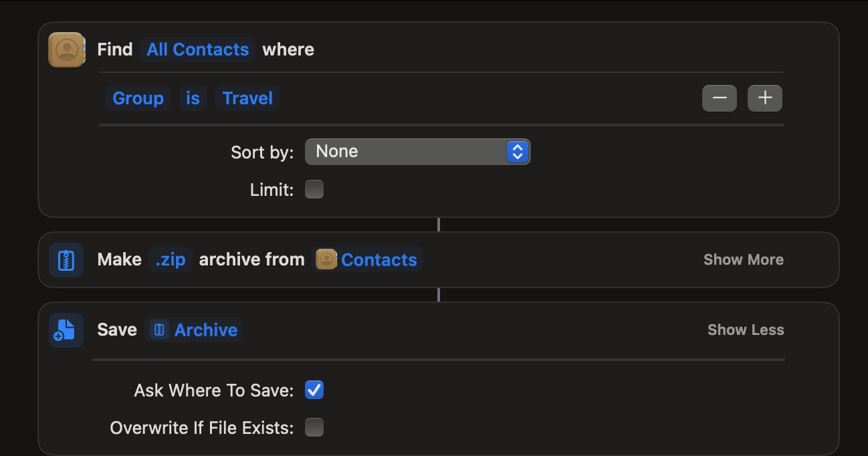
Task: Uncheck Ask Where To Save
Action: coord(314,390)
